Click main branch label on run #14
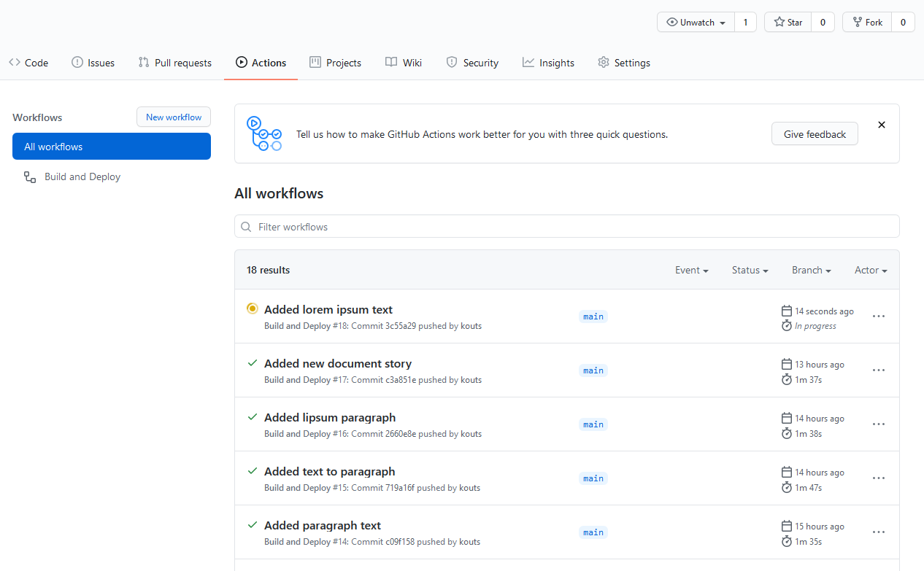 click(593, 532)
